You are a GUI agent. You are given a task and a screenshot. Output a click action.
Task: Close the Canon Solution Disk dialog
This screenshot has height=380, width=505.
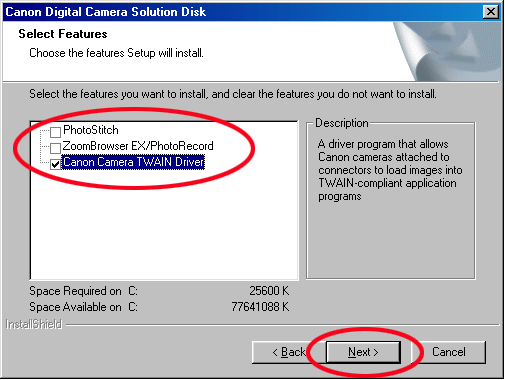tap(491, 12)
